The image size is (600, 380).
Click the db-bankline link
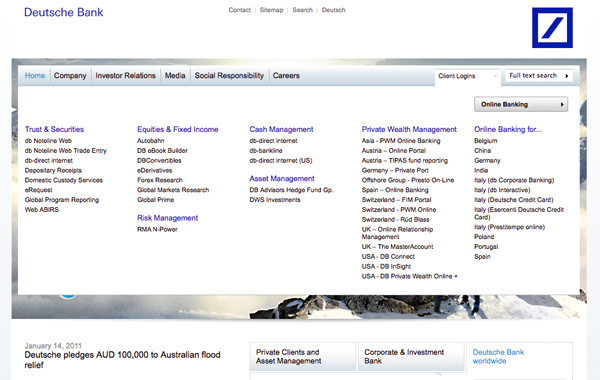pos(266,151)
